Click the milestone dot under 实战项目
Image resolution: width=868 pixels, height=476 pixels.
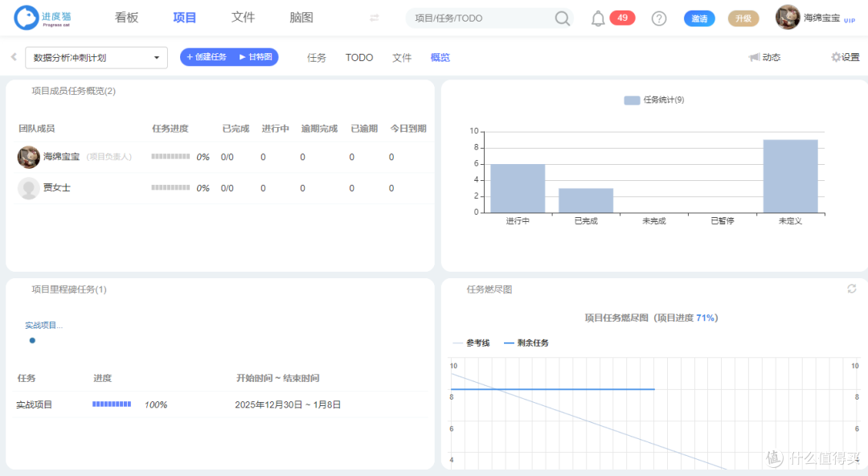coord(32,340)
